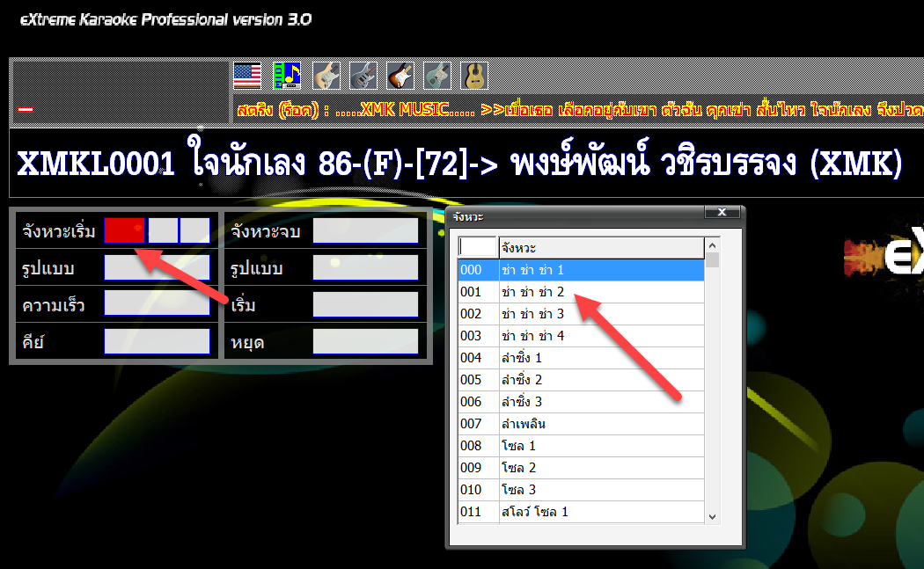Select rhythm row 004 ลำซิ่ง 1
924x569 pixels.
click(581, 358)
